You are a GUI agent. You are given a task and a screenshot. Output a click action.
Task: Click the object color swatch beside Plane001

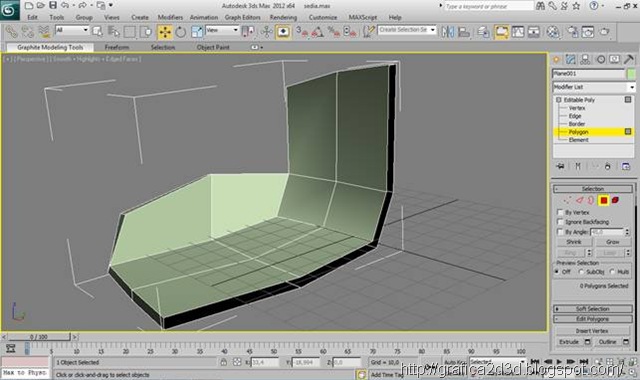coord(631,74)
